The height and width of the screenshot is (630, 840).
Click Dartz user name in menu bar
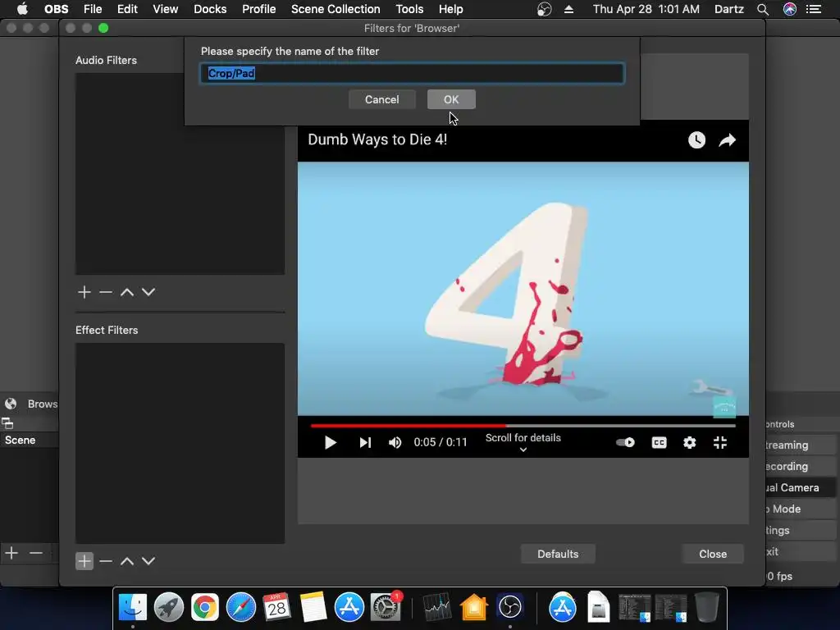tap(728, 9)
